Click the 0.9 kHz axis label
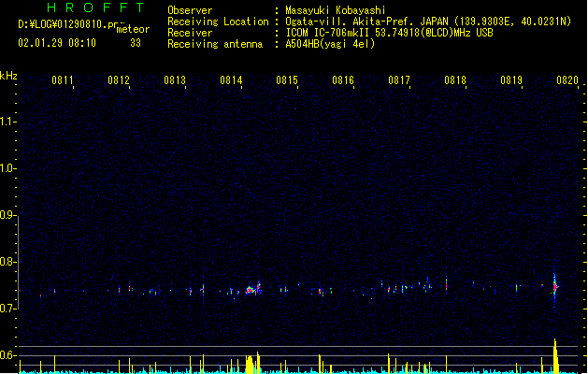This screenshot has height=374, width=588. (7, 215)
